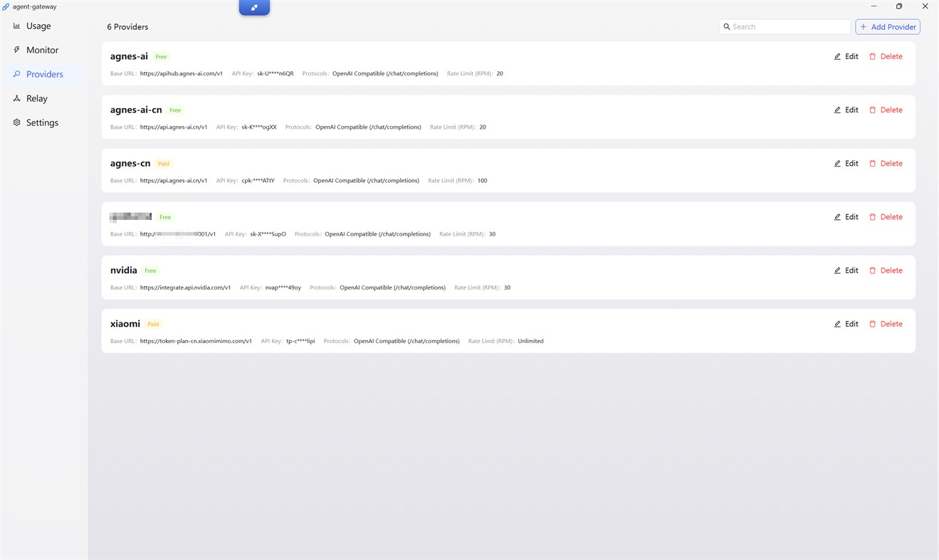Click the Paid badge next to agnes-cn

click(164, 164)
